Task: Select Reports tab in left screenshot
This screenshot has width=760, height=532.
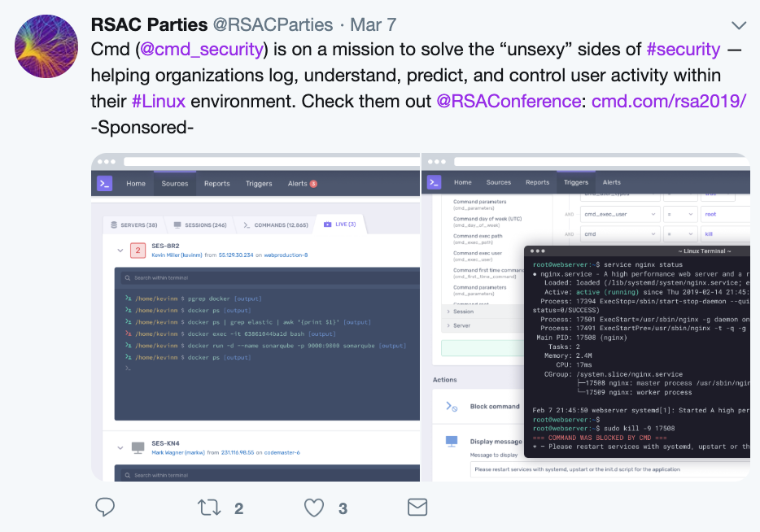Action: [217, 184]
